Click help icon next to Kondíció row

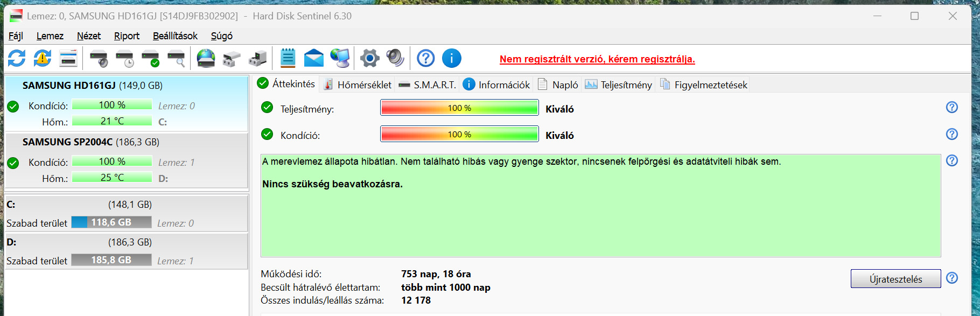click(952, 134)
